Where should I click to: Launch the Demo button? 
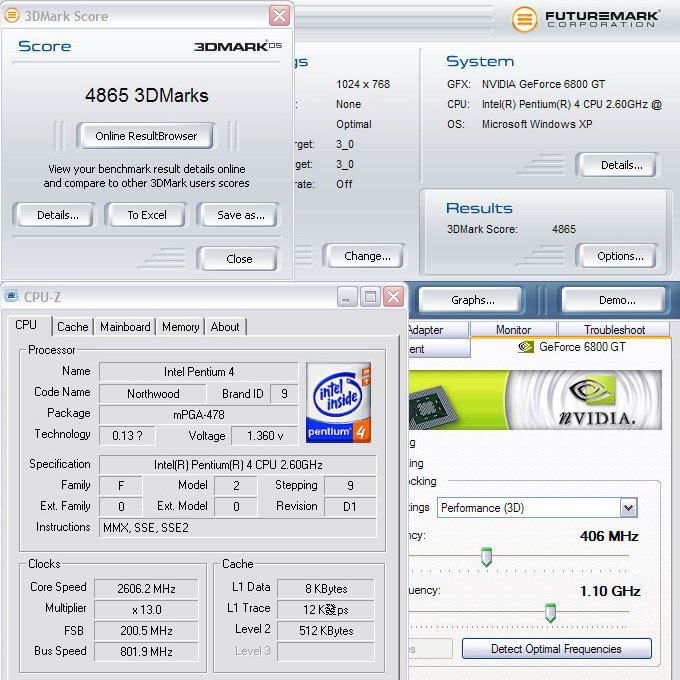(615, 300)
